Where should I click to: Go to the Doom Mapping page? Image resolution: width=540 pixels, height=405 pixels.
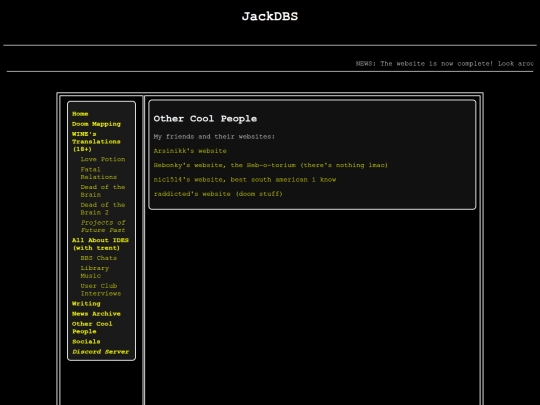(x=96, y=124)
